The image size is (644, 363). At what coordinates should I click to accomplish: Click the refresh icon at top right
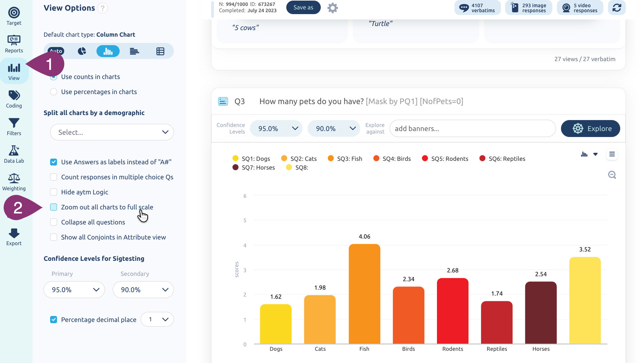pyautogui.click(x=617, y=8)
